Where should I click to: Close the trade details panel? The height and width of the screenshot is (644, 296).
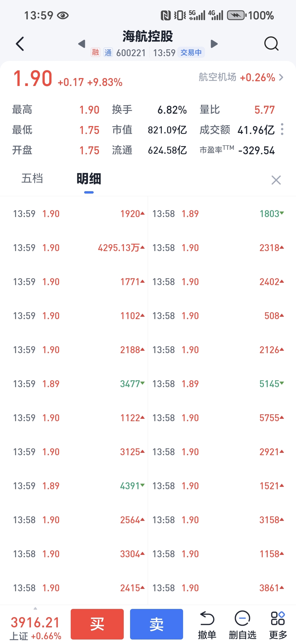tap(276, 180)
